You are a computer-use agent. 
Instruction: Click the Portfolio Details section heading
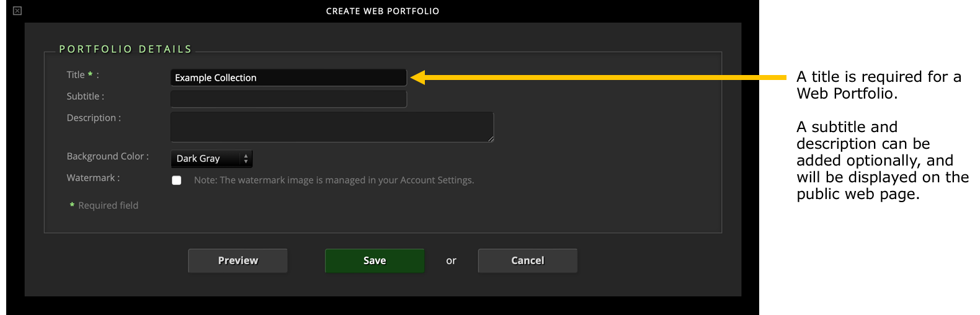pyautogui.click(x=125, y=49)
